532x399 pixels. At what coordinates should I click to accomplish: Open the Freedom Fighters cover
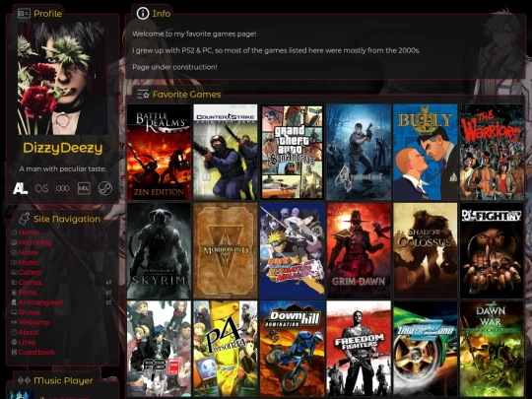pos(359,349)
